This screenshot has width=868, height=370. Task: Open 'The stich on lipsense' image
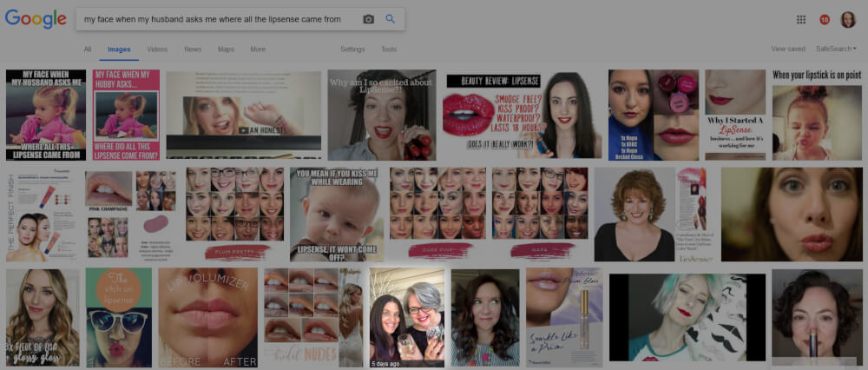(119, 318)
